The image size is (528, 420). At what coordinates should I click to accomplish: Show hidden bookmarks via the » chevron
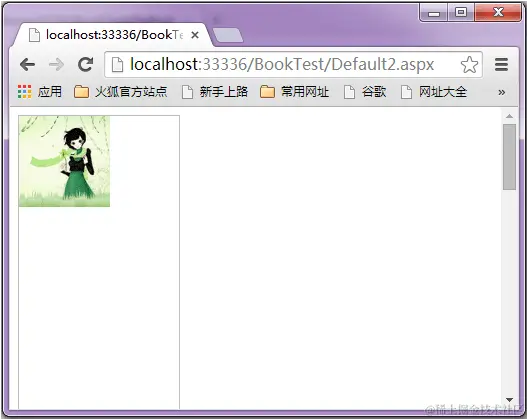pos(501,92)
